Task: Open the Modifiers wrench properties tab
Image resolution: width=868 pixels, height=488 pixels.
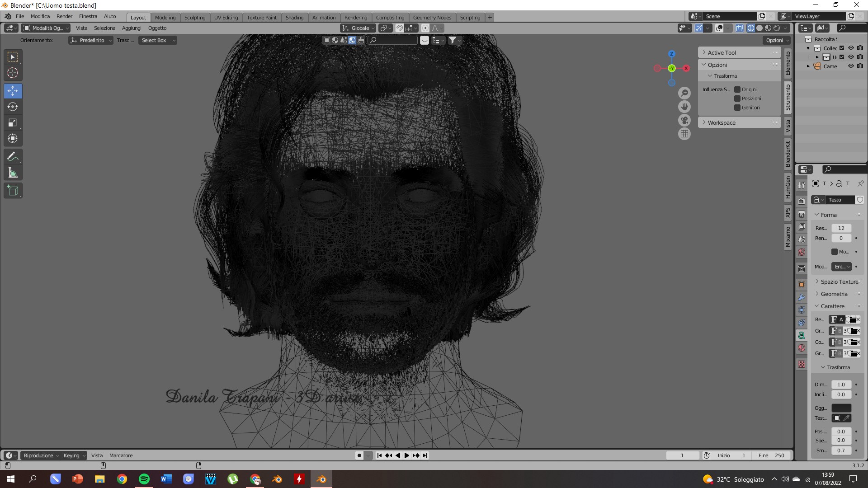Action: (x=802, y=297)
